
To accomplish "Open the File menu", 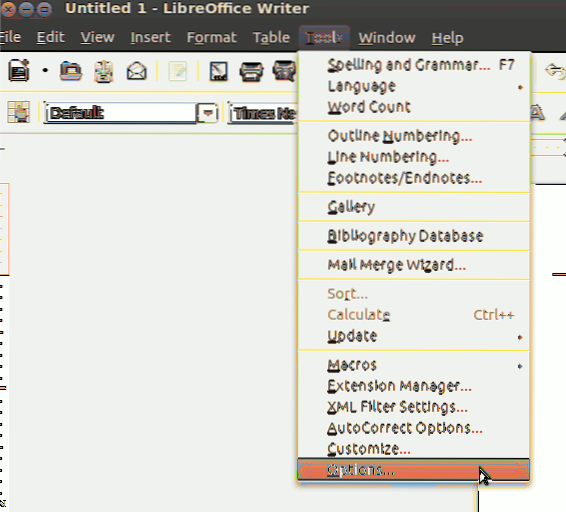I will pos(10,37).
